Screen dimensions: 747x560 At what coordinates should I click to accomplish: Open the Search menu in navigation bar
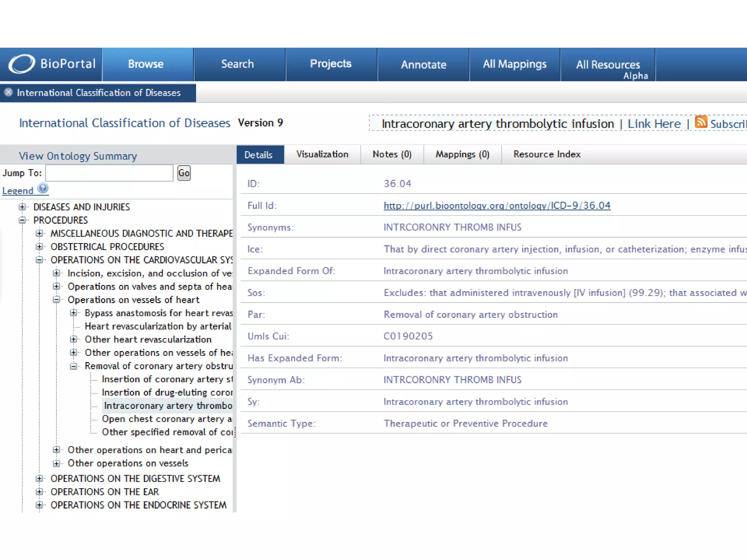(x=237, y=64)
